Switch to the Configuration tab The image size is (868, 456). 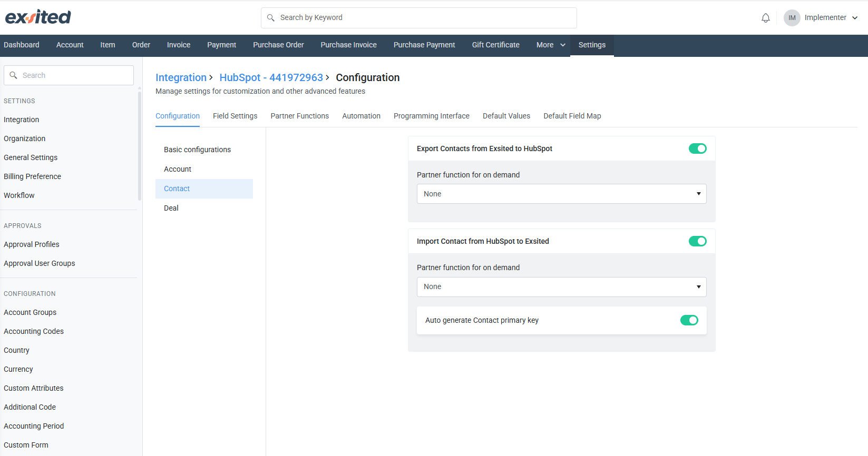click(x=178, y=116)
